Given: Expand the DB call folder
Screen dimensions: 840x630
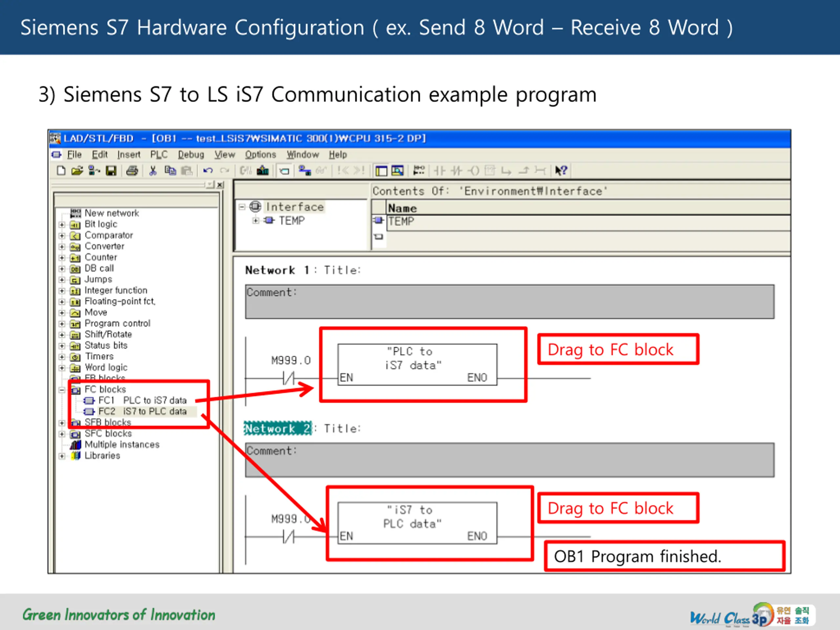Looking at the screenshot, I should 62,268.
